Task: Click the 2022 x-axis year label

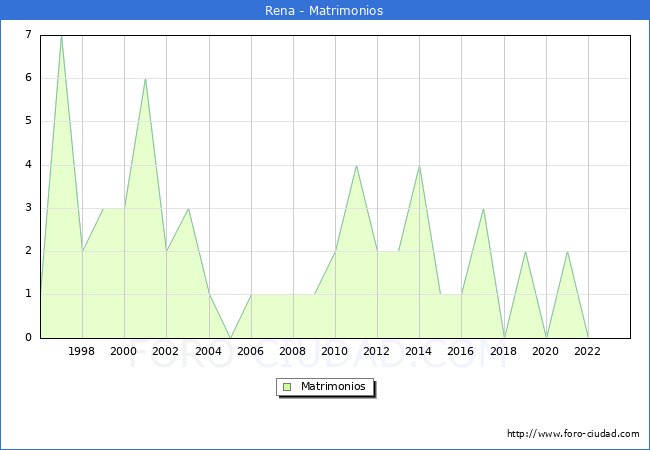Action: pyautogui.click(x=588, y=351)
